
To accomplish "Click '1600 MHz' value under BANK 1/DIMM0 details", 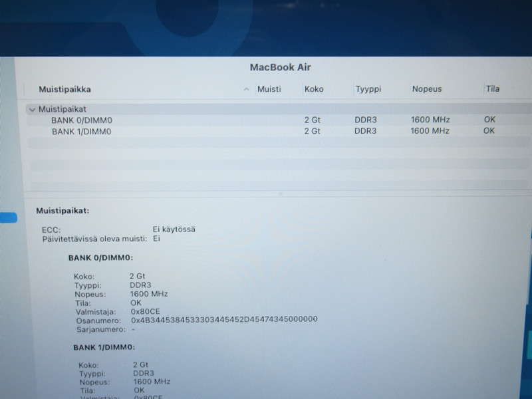I will click(152, 382).
